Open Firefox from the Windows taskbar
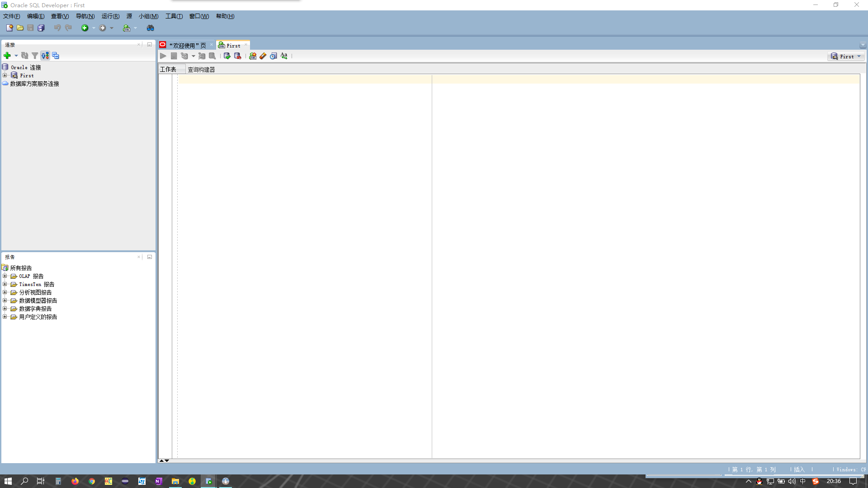Screen dimensions: 868x488 75,481
